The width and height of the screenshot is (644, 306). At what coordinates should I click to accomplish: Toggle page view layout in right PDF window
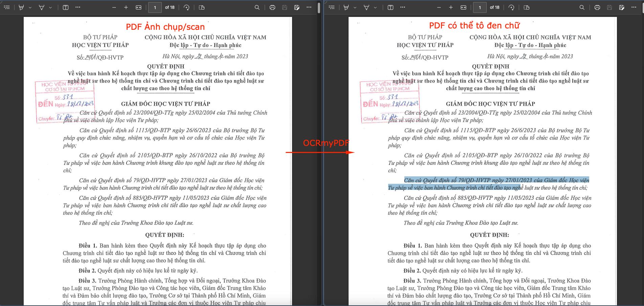[x=527, y=7]
